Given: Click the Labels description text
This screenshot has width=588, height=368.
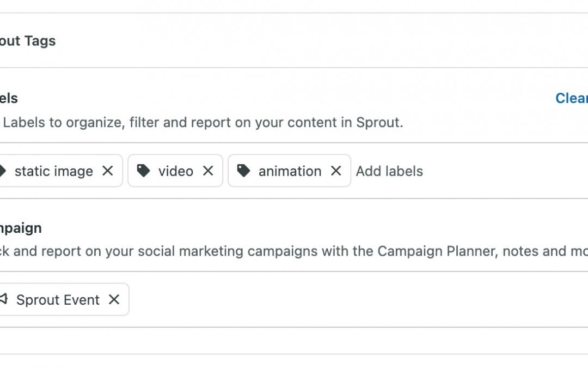Looking at the screenshot, I should (203, 122).
